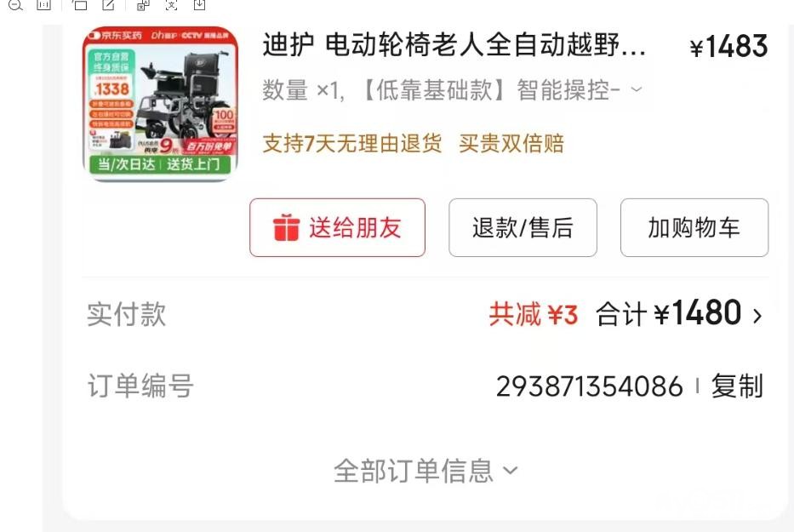Expand 全部订单信息 order details
Viewport: 794px width, 532px height.
click(426, 471)
